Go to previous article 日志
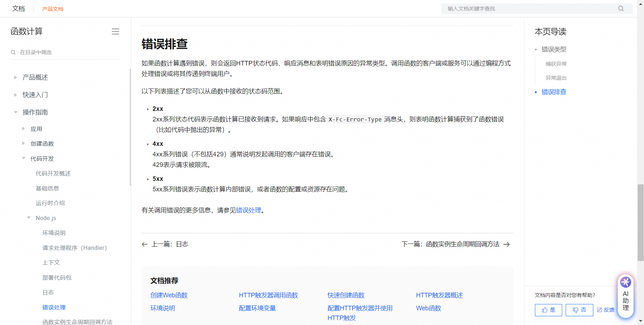 tap(165, 244)
